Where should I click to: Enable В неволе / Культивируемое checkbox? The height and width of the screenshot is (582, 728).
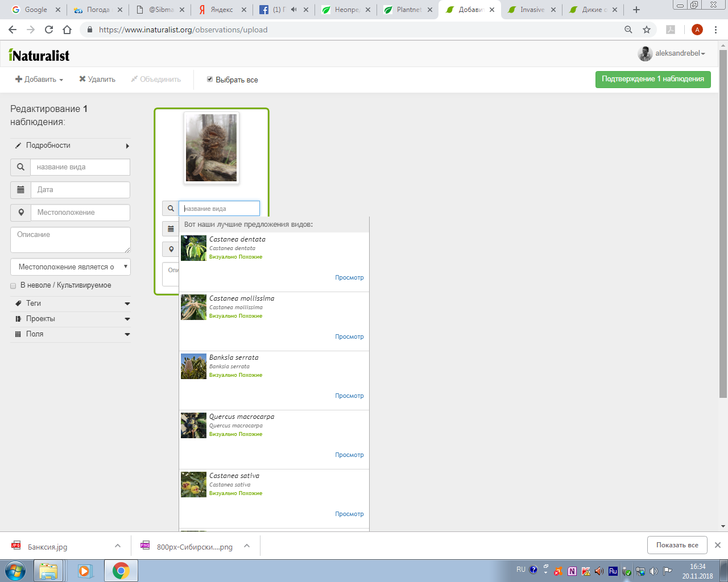point(13,286)
